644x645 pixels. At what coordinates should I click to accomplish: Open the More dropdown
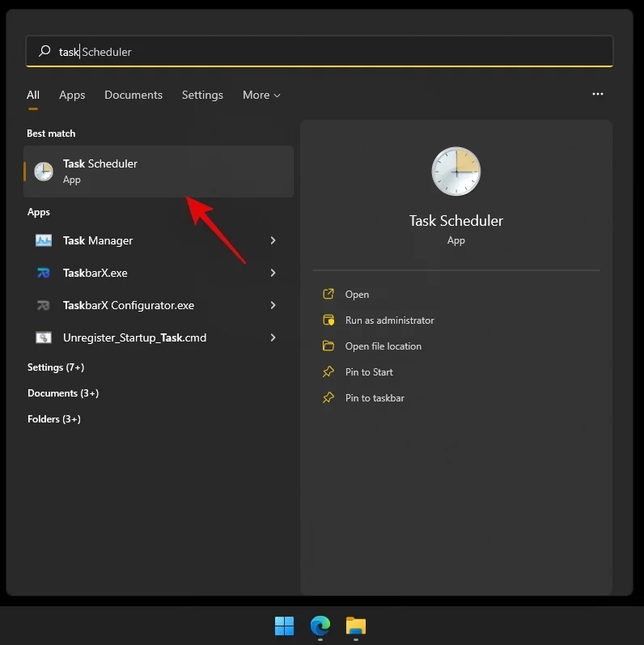pyautogui.click(x=261, y=95)
